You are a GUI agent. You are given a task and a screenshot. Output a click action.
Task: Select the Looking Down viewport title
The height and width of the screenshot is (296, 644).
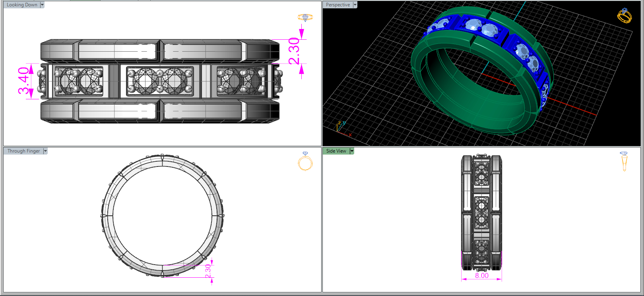point(22,5)
